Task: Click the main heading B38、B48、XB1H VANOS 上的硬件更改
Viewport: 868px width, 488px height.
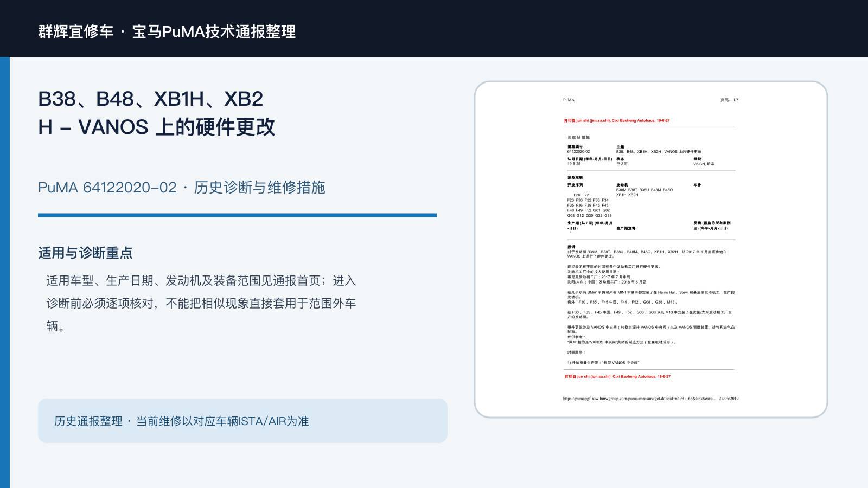Action: 157,113
